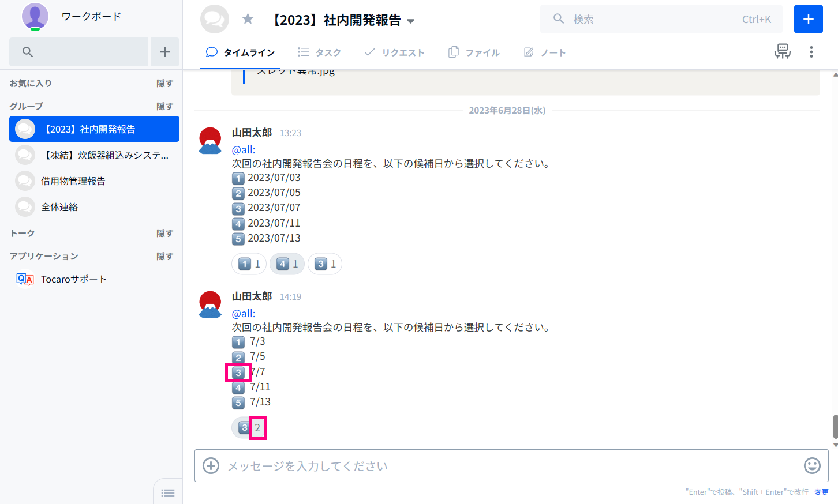
Task: Switch to the ファイル tab
Action: [474, 52]
